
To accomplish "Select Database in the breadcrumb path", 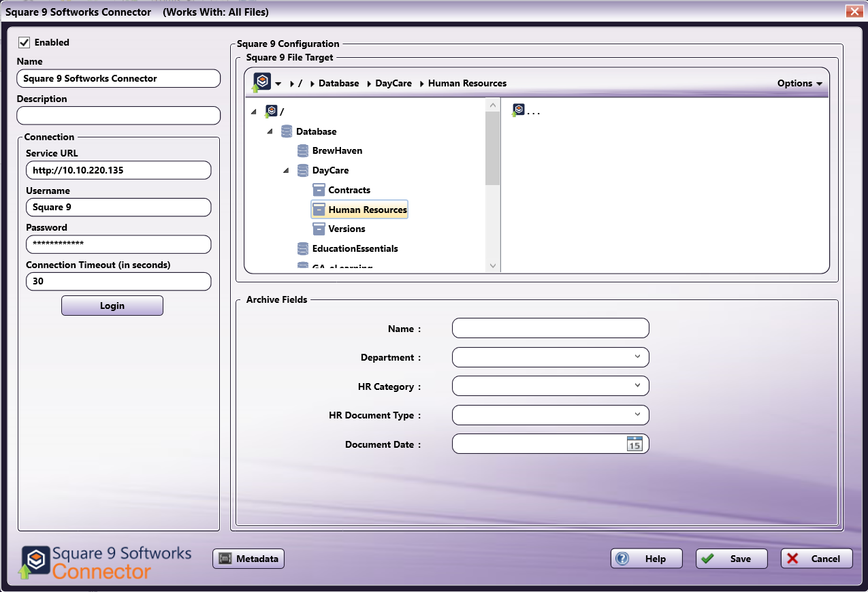I will coord(339,83).
